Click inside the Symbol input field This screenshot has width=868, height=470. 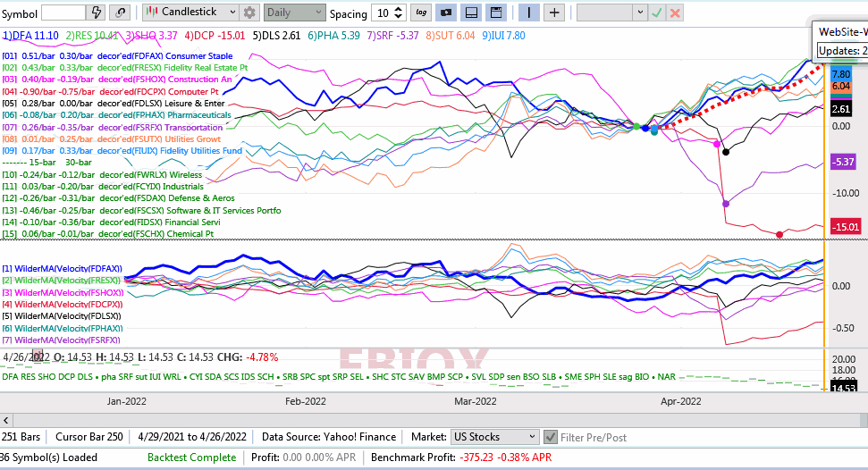63,13
